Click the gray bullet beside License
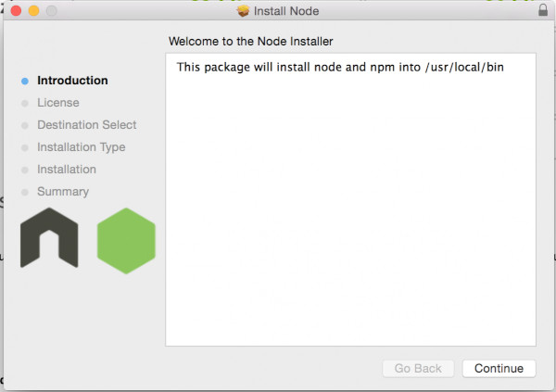Image resolution: width=556 pixels, height=392 pixels. (x=25, y=103)
